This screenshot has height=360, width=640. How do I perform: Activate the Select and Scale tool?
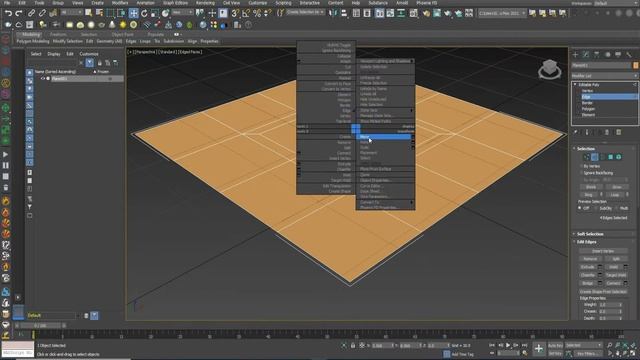155,13
